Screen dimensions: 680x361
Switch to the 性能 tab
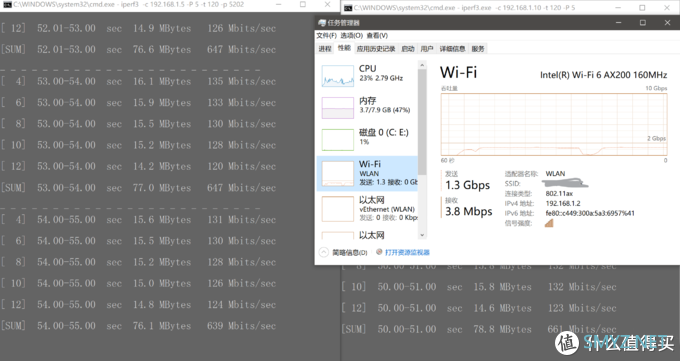344,48
